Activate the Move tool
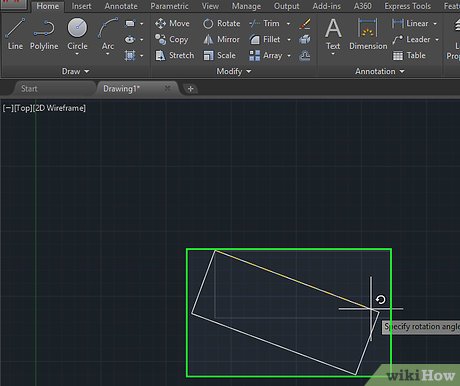 click(172, 23)
